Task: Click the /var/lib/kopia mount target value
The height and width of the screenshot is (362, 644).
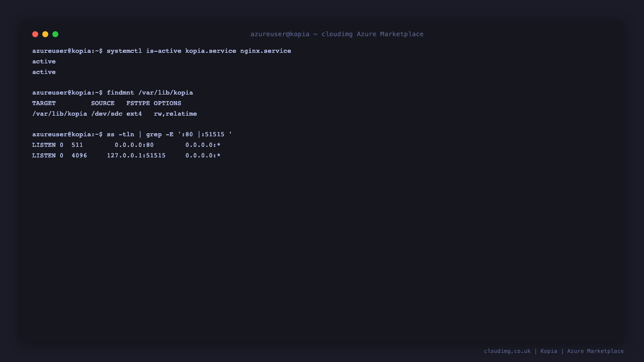Action: tap(59, 114)
